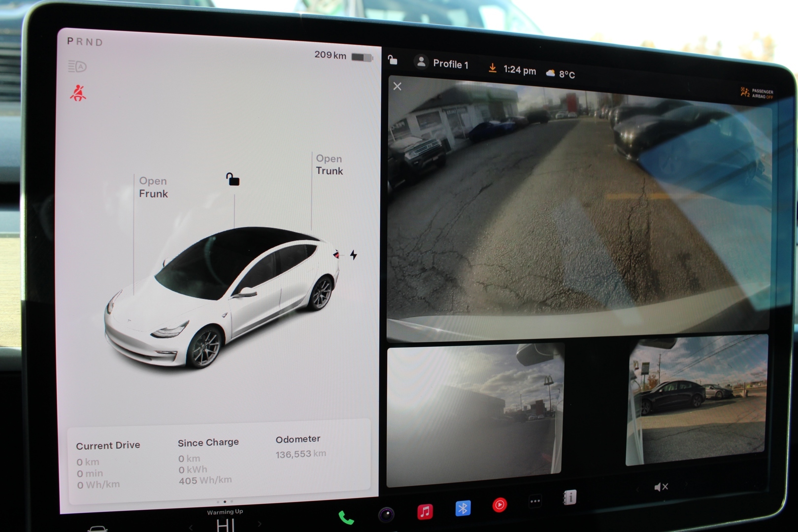Image resolution: width=798 pixels, height=532 pixels.
Task: Select the right side repeater camera thumbnail
Action: 697,400
